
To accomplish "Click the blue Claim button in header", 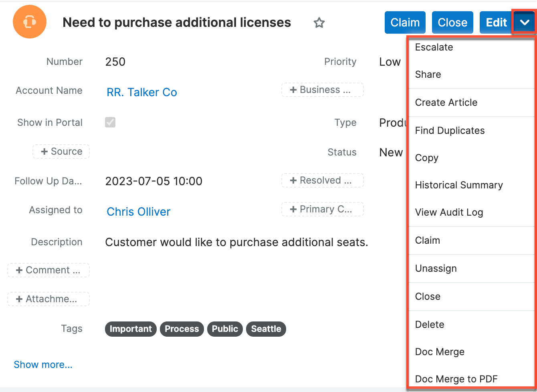I will (x=405, y=22).
